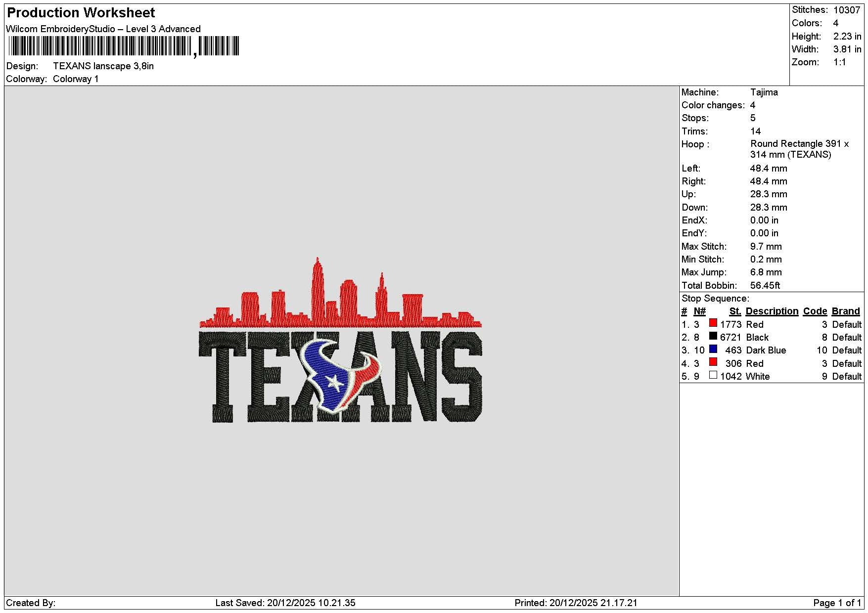The width and height of the screenshot is (868, 613).
Task: Click the stitch count "306" in row 4
Action: tap(733, 363)
